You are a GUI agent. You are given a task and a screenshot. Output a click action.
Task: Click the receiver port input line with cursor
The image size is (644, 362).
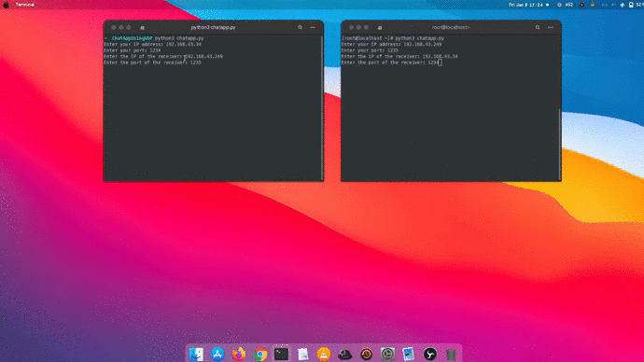(391, 63)
